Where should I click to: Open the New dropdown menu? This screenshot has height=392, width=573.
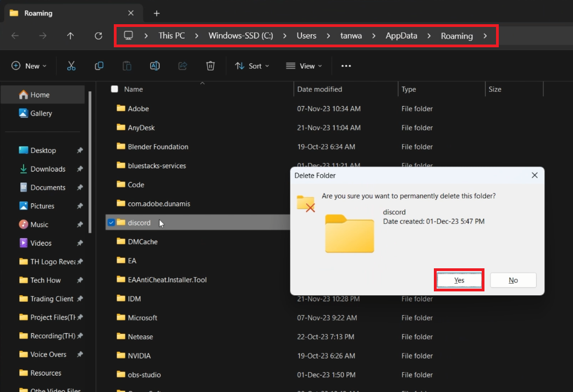pos(29,66)
